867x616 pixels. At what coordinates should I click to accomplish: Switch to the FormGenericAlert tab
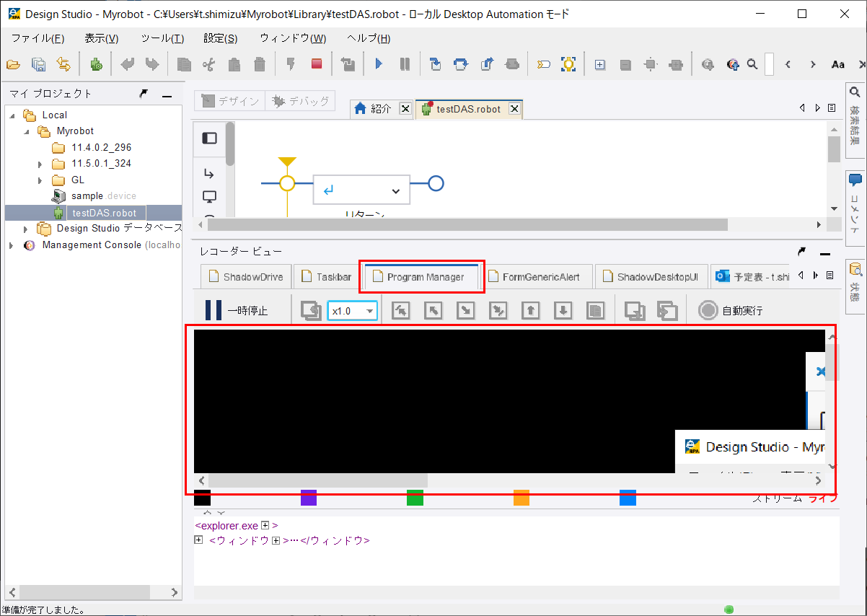(x=537, y=277)
